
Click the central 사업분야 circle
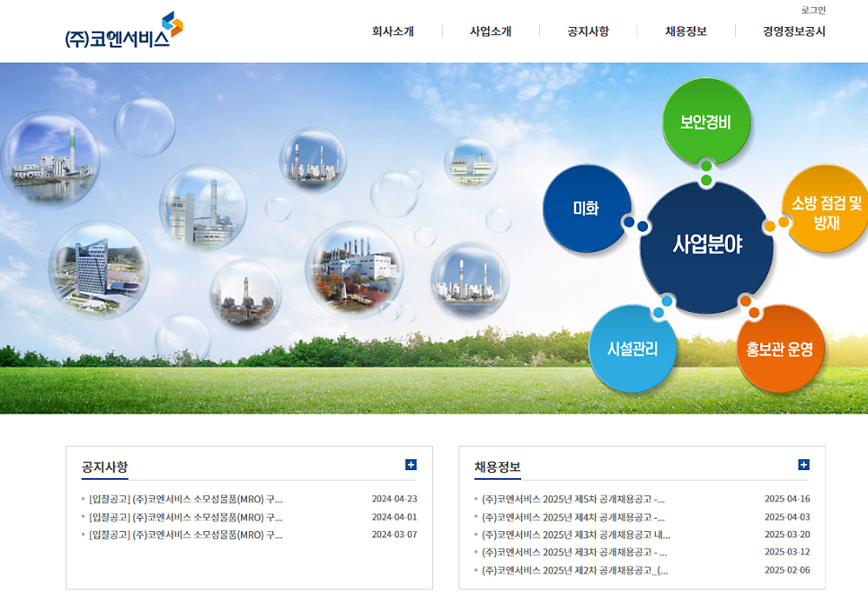point(706,244)
